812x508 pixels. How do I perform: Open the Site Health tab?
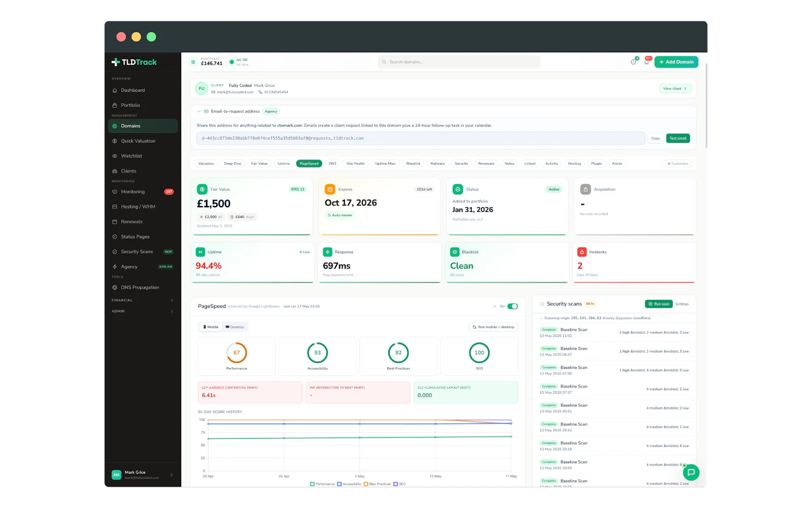coord(355,164)
